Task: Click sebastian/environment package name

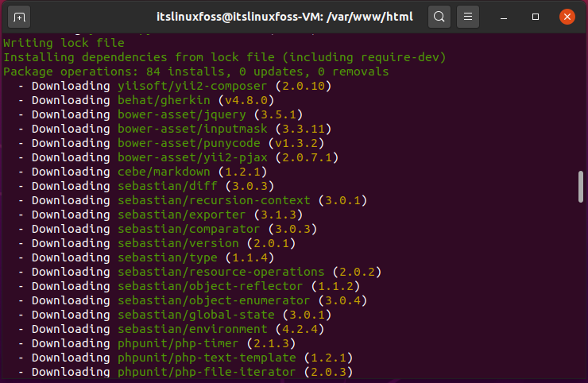Action: (192, 329)
